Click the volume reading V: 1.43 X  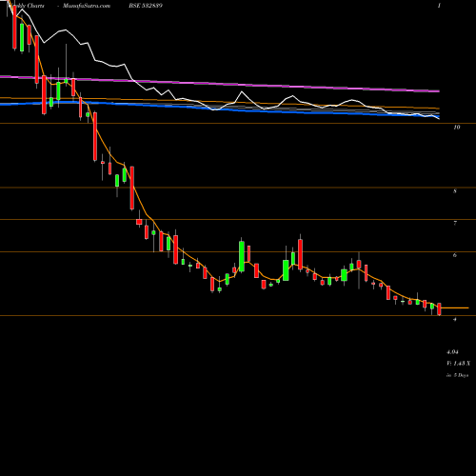pyautogui.click(x=459, y=364)
